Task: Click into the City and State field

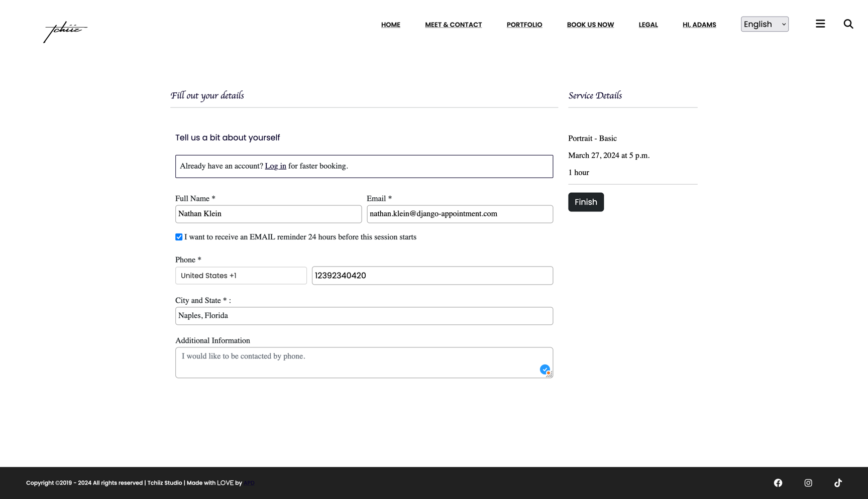Action: 364,316
